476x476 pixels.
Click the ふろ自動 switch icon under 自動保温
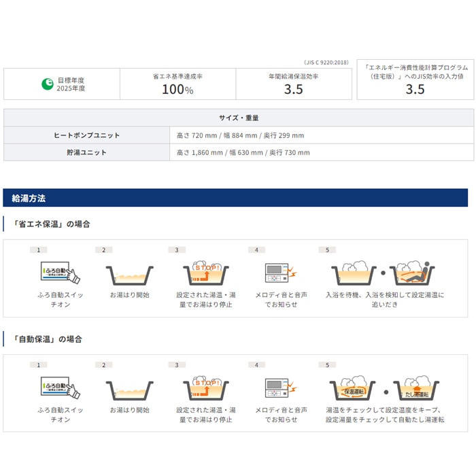pos(56,388)
